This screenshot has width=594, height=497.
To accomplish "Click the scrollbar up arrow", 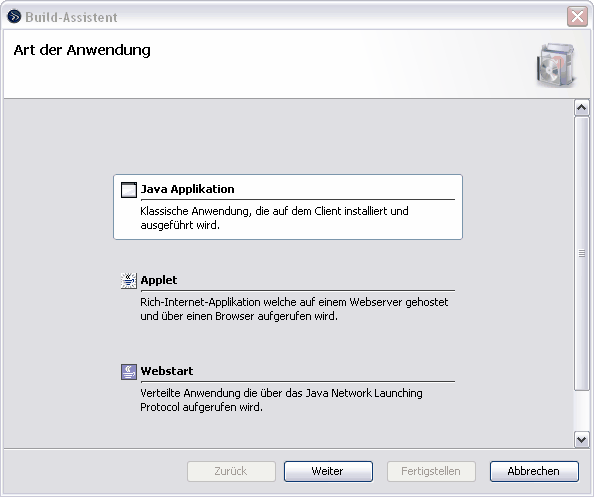I will (581, 108).
